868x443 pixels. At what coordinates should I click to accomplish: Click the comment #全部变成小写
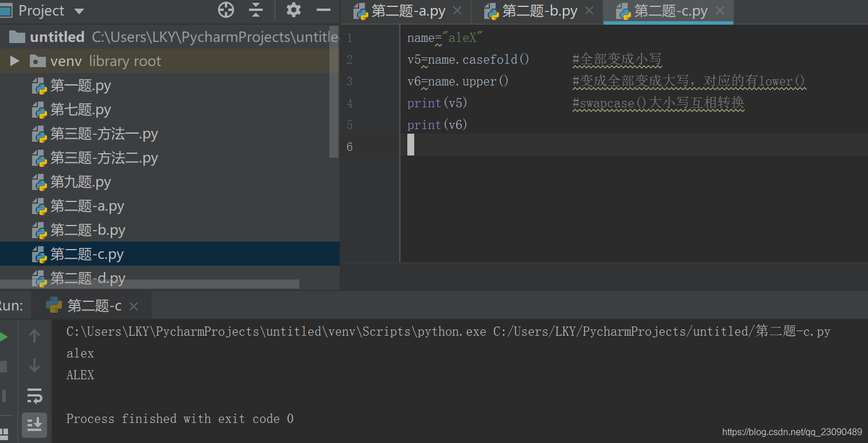617,60
